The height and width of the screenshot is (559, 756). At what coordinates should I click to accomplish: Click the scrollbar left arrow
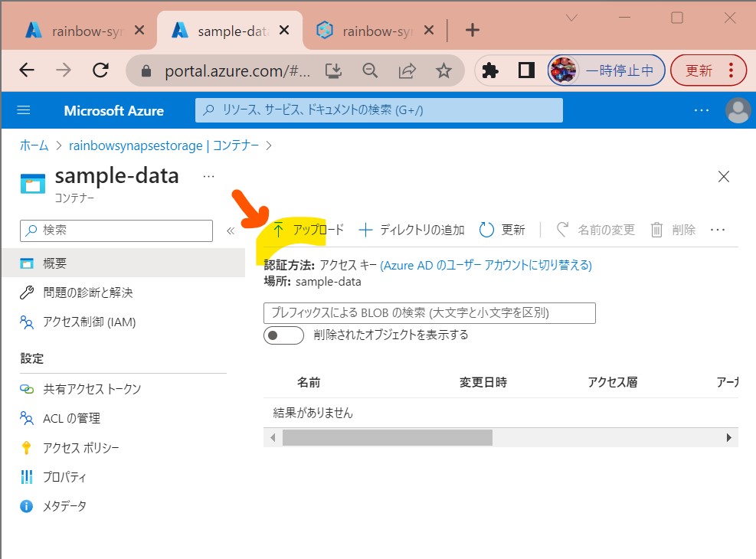pyautogui.click(x=273, y=437)
